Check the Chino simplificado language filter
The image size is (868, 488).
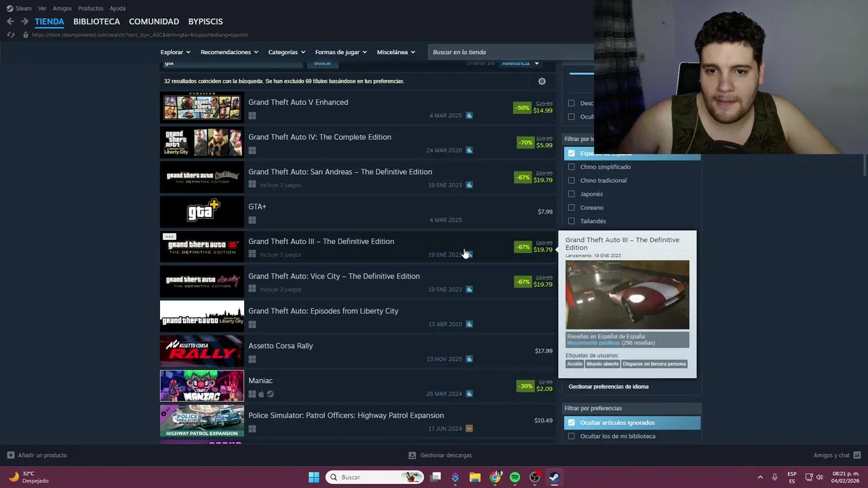(x=571, y=167)
